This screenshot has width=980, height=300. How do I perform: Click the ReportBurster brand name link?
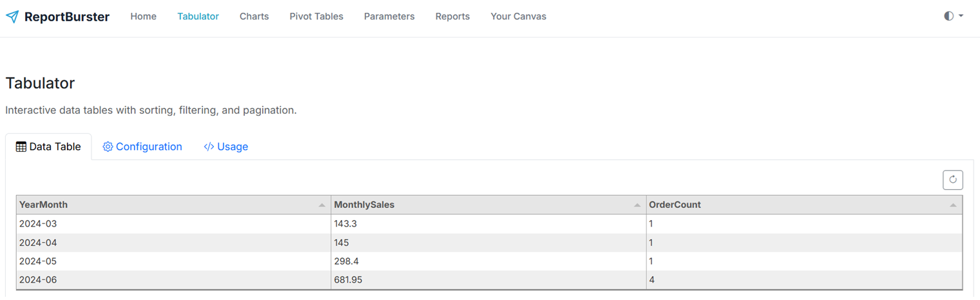(x=67, y=17)
